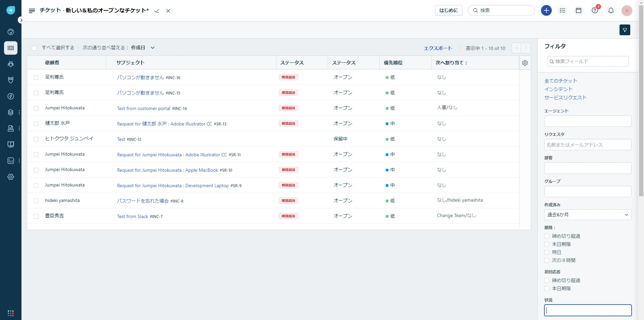Open the Purchase orders icon in sidebar
Viewport: 644px width, 320px height.
[11, 128]
